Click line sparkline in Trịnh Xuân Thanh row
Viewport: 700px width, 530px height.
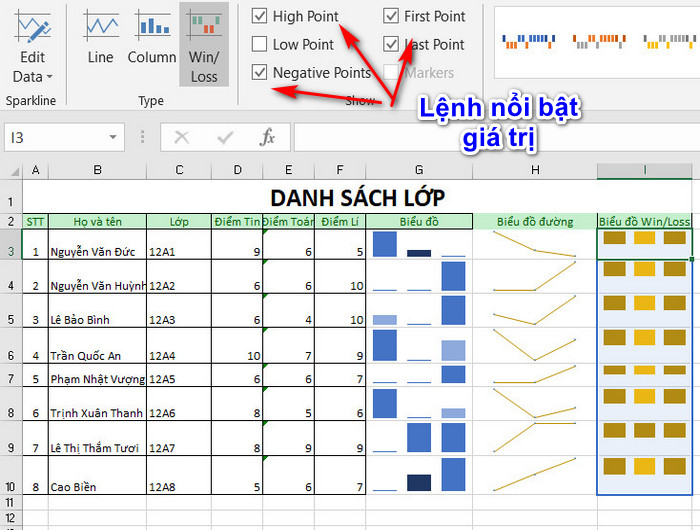click(535, 403)
